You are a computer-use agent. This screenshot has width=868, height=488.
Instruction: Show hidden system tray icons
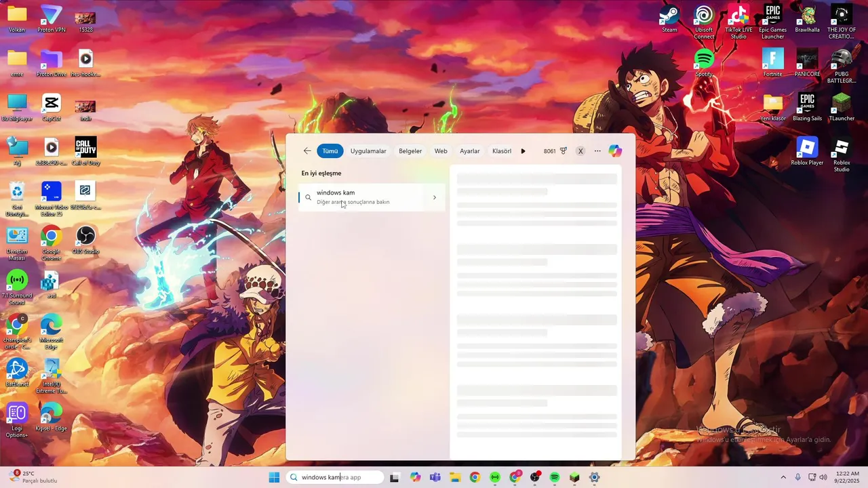pos(783,477)
